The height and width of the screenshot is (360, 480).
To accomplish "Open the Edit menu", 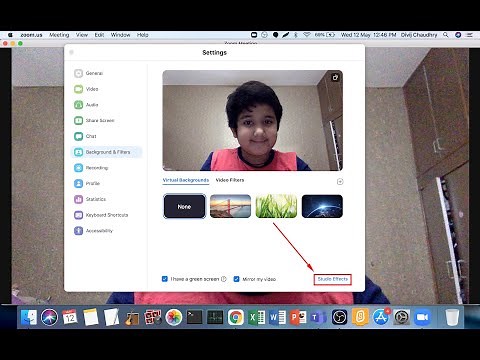I will pyautogui.click(x=99, y=35).
